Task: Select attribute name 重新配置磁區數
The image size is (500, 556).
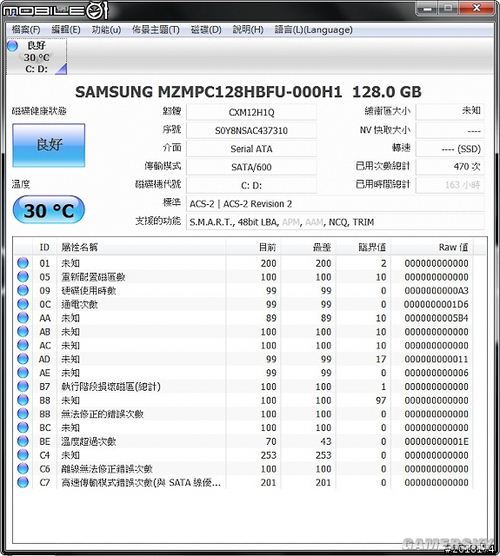Action: [93, 277]
